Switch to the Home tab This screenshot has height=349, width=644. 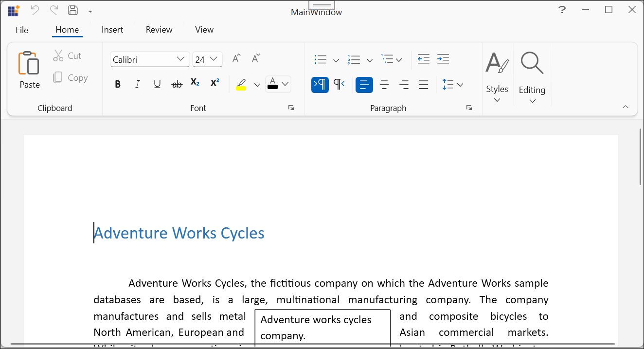pos(67,30)
